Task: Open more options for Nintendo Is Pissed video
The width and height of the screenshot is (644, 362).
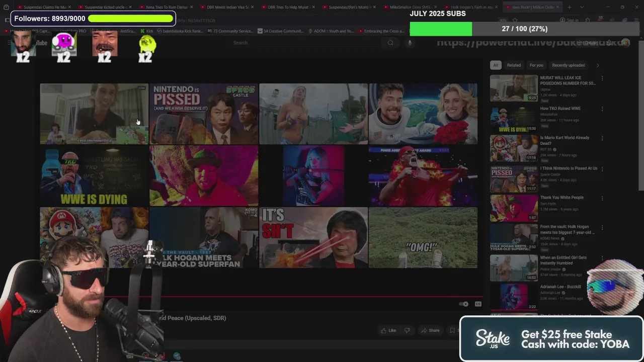Action: pos(602,168)
